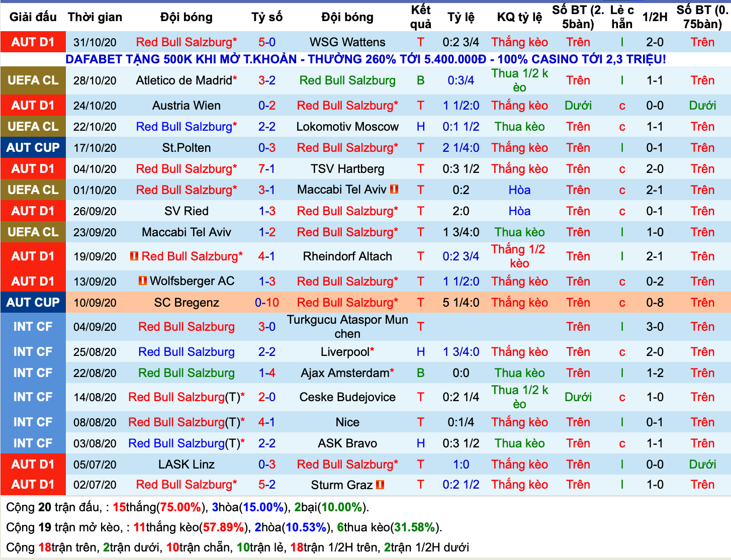Viewport: 731px width, 560px height.
Task: Open Lokomotiv Moscow team link
Action: (x=347, y=127)
